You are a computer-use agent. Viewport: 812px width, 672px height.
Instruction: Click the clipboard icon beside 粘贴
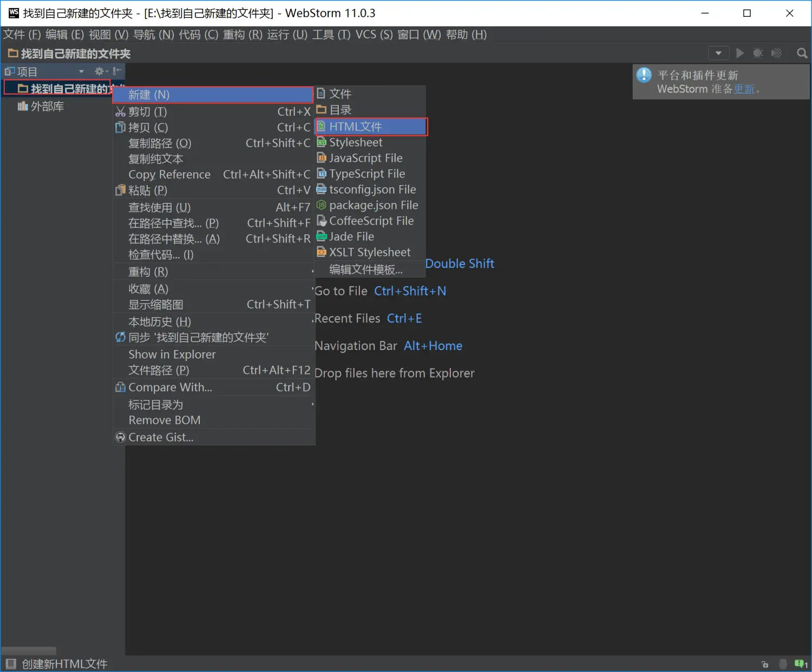pos(120,190)
